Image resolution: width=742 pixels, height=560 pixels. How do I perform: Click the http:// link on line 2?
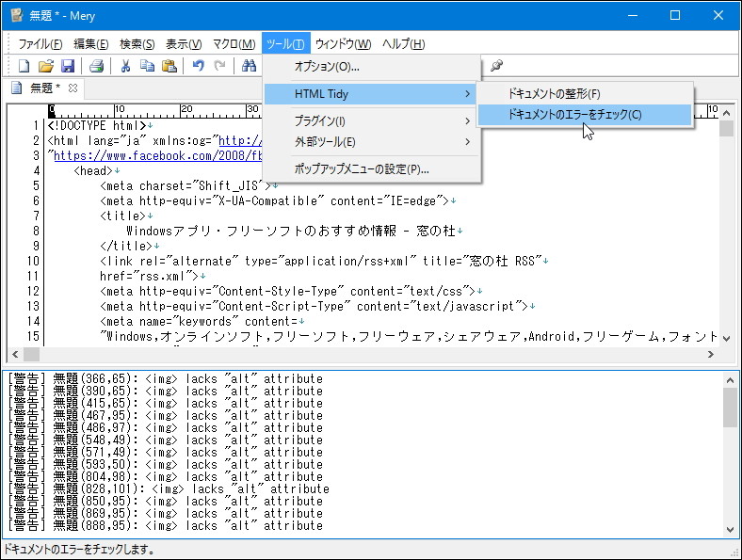(x=240, y=140)
